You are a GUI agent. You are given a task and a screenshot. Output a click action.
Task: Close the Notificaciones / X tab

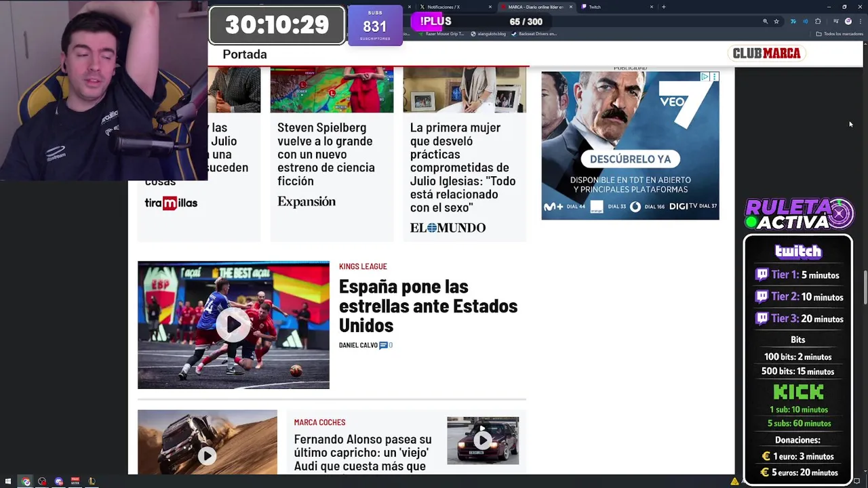click(x=490, y=7)
